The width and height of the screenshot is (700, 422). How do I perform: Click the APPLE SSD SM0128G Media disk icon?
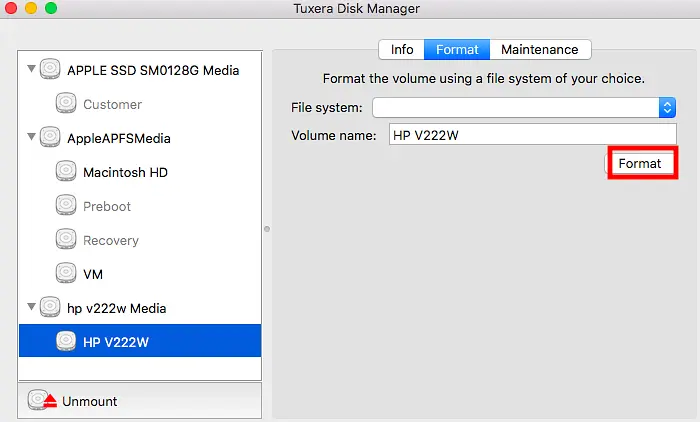tap(50, 70)
